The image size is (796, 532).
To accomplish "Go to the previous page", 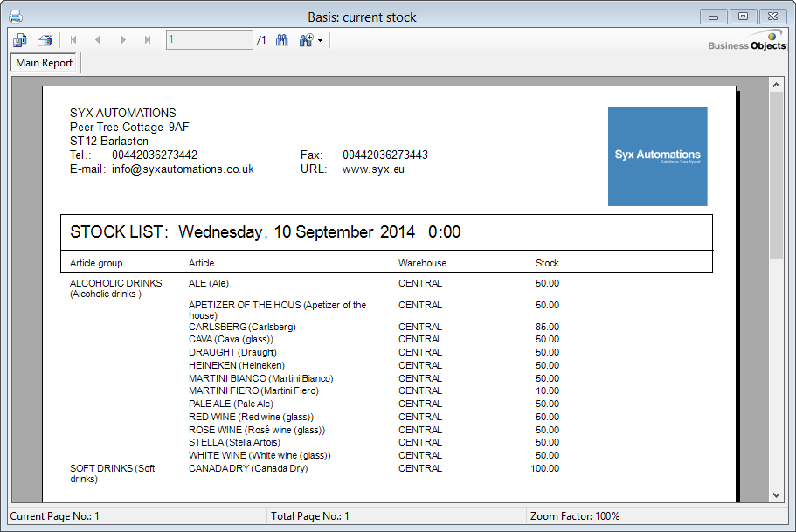I will click(x=98, y=40).
